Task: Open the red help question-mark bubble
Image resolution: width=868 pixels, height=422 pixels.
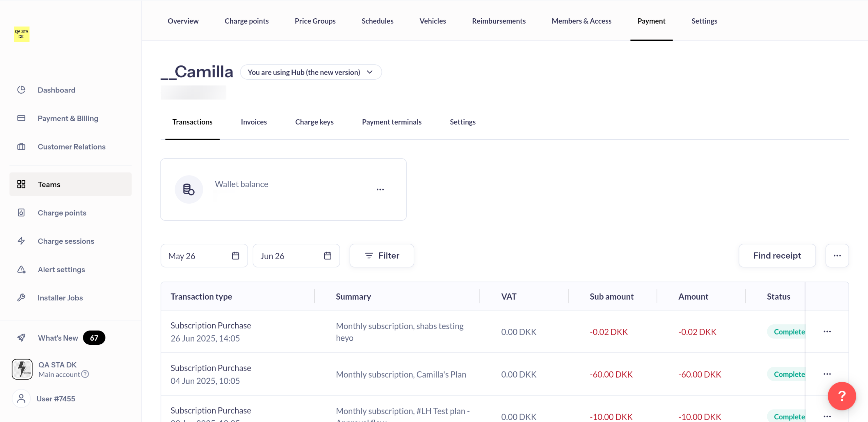Action: [x=842, y=396]
